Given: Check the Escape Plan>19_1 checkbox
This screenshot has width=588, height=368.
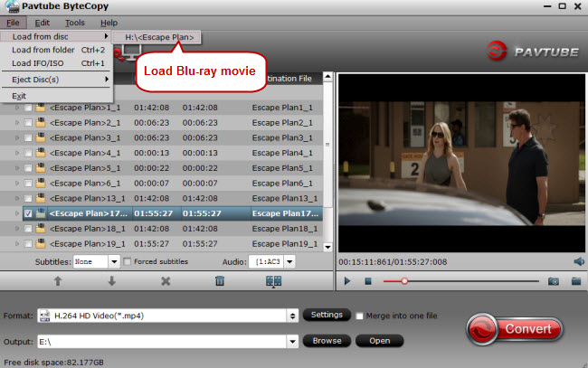Looking at the screenshot, I should point(28,244).
